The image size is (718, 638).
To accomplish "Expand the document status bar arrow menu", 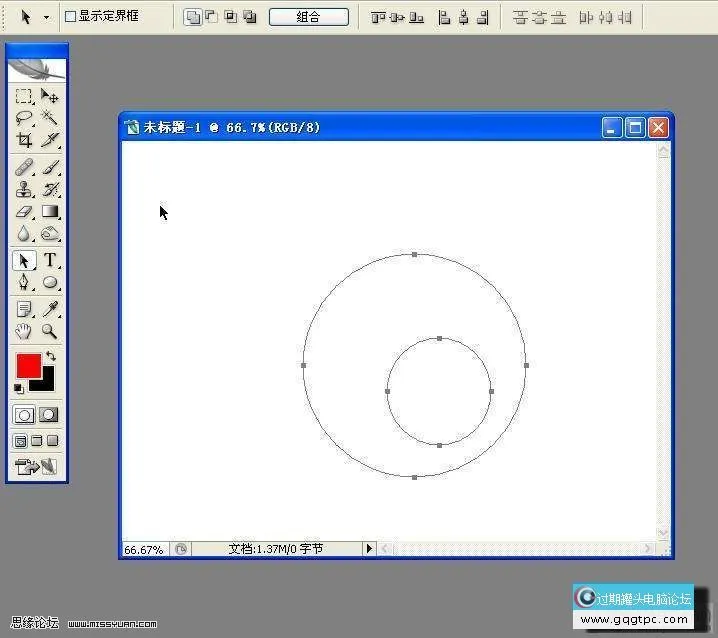I will coord(368,548).
